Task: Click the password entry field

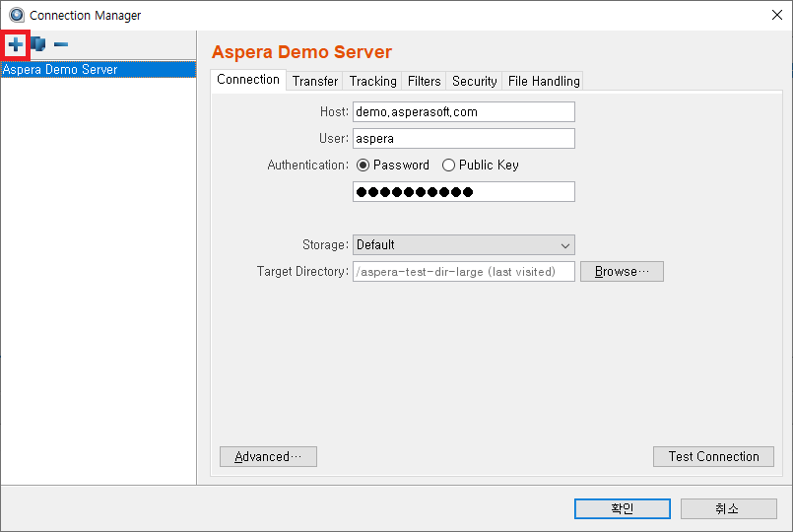Action: (464, 192)
